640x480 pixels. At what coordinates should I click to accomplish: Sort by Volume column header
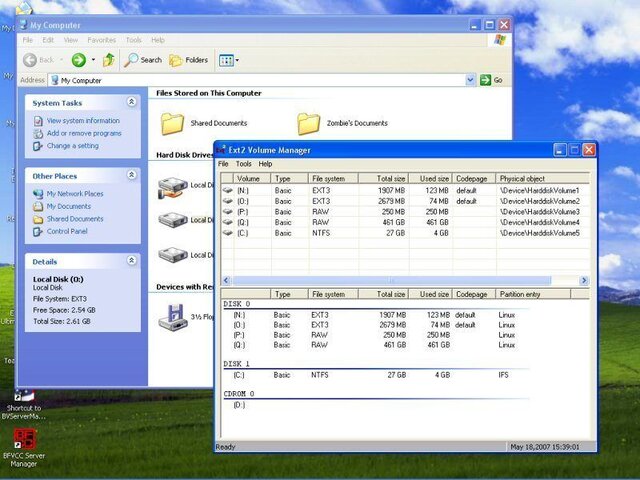252,178
